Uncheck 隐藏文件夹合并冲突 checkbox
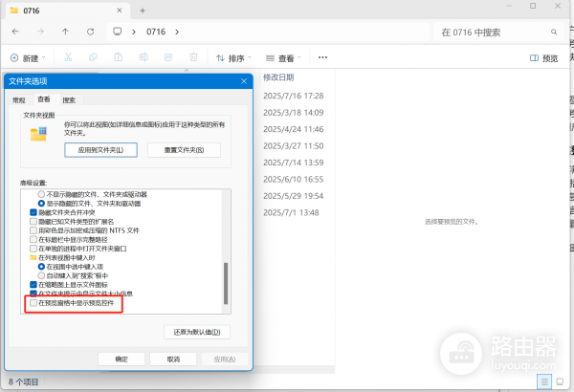574x392 pixels. click(33, 212)
